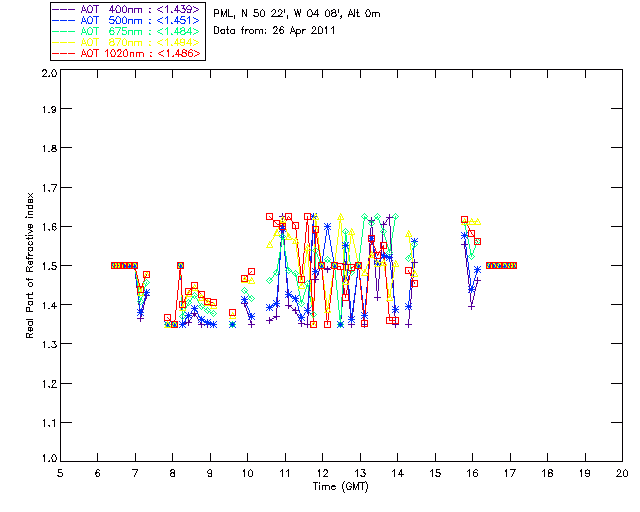
Task: Click the AOT 400nm legend entry
Action: [x=126, y=9]
